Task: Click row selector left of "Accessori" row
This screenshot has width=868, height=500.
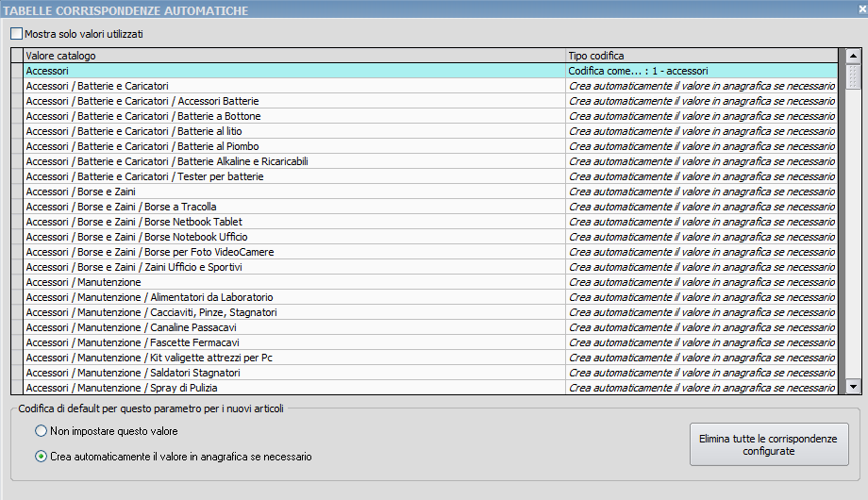Action: tap(17, 71)
